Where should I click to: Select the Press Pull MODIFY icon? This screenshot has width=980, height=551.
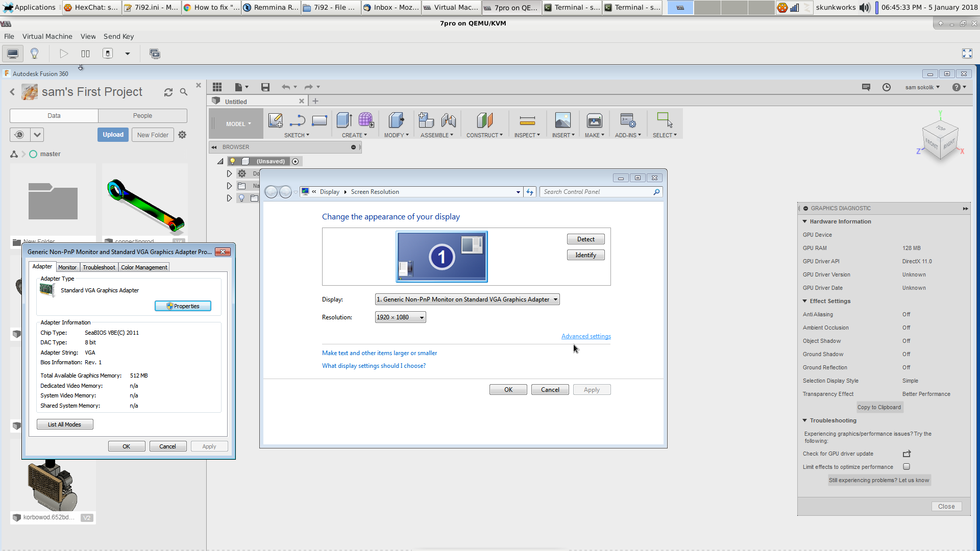[396, 120]
